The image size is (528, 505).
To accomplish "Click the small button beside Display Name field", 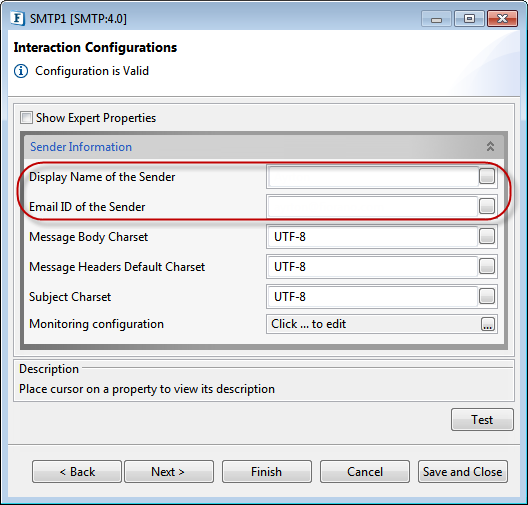I will [487, 176].
